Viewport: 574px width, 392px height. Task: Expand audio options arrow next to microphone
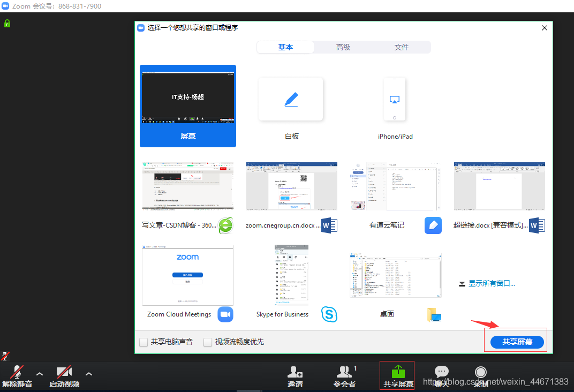pos(40,374)
